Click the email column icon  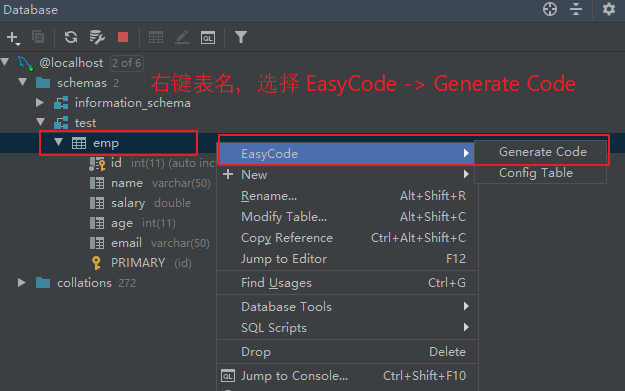click(x=97, y=243)
